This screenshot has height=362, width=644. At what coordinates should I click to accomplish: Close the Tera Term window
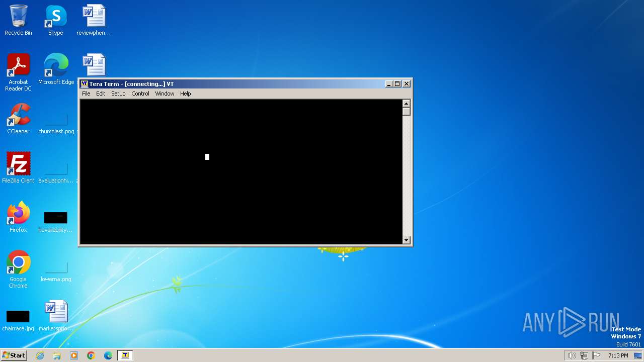(407, 84)
